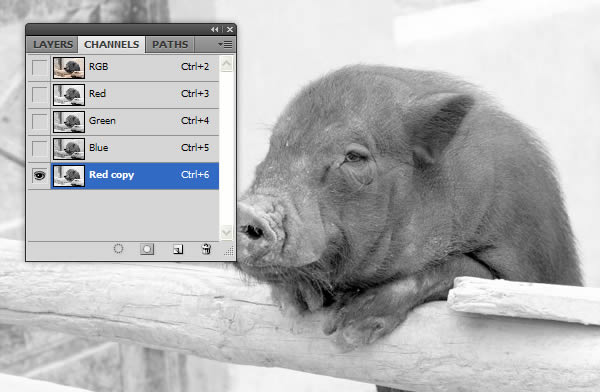Switch to the Layers tab

point(53,44)
